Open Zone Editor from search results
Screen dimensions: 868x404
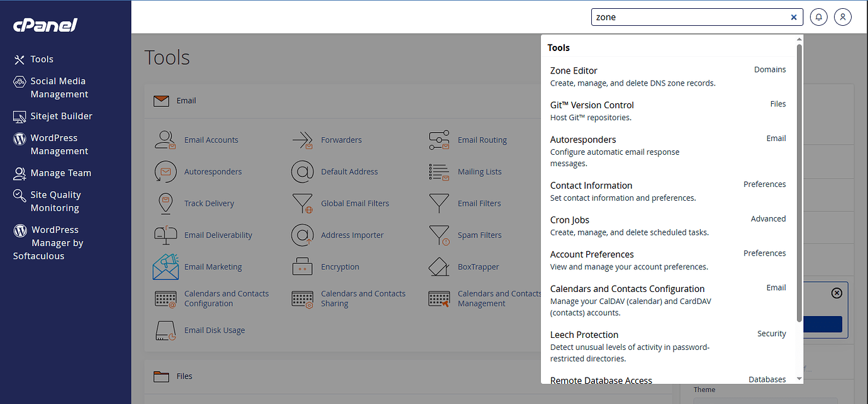(x=573, y=70)
